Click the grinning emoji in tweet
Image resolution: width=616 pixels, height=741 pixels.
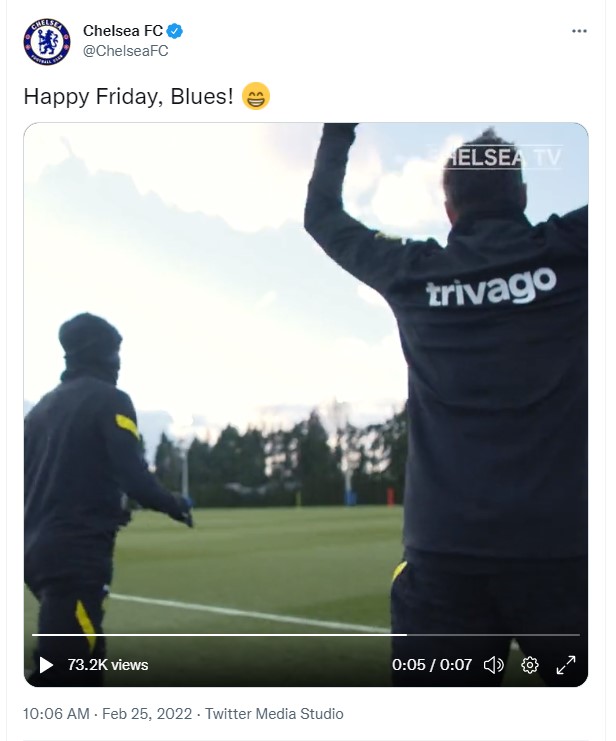pyautogui.click(x=256, y=96)
